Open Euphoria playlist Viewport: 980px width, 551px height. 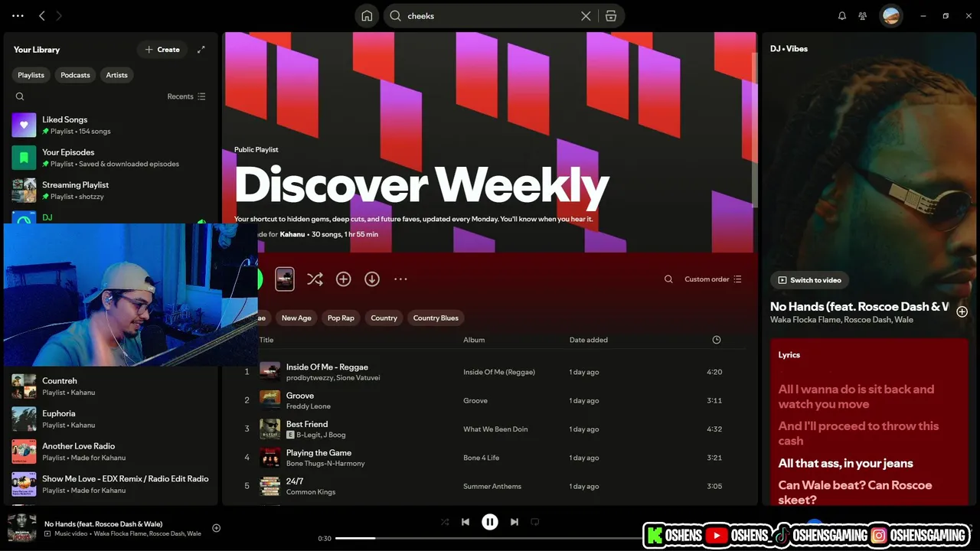pos(111,419)
